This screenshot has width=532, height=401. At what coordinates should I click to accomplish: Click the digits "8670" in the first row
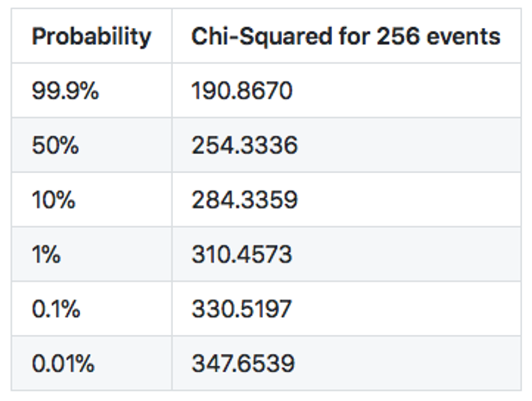pyautogui.click(x=264, y=91)
